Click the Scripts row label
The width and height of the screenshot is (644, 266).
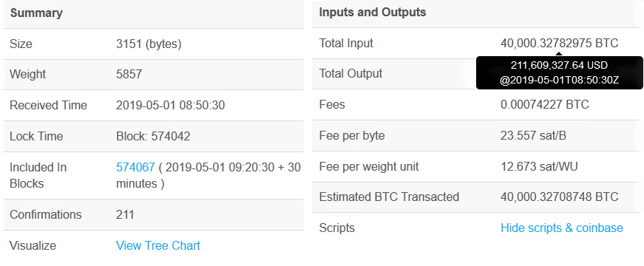pyautogui.click(x=336, y=228)
